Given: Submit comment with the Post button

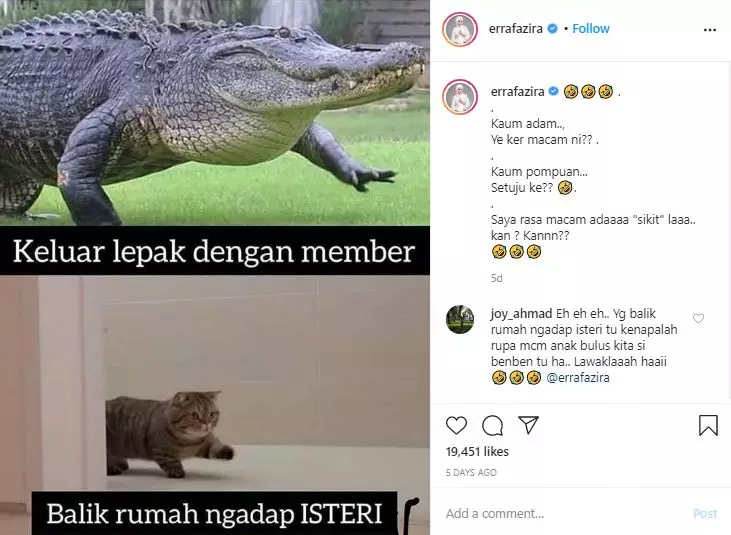Looking at the screenshot, I should coord(705,514).
